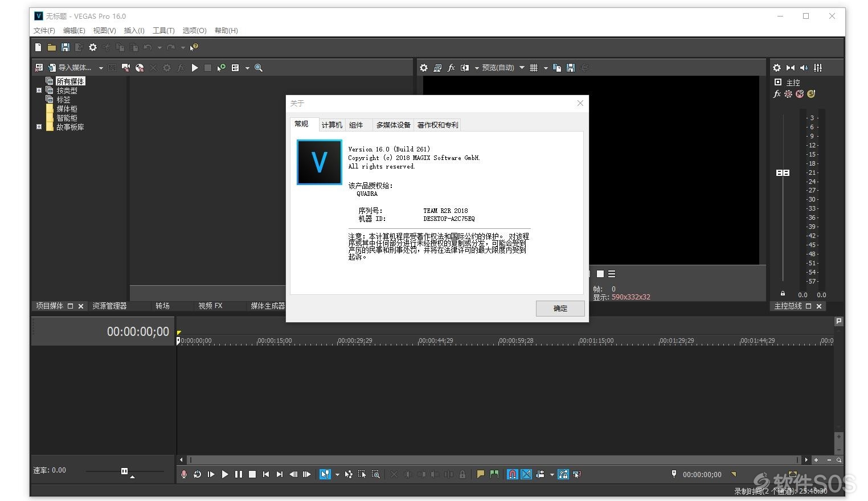This screenshot has width=868, height=501.
Task: Switch to 视频 FX panel tab
Action: pos(210,306)
